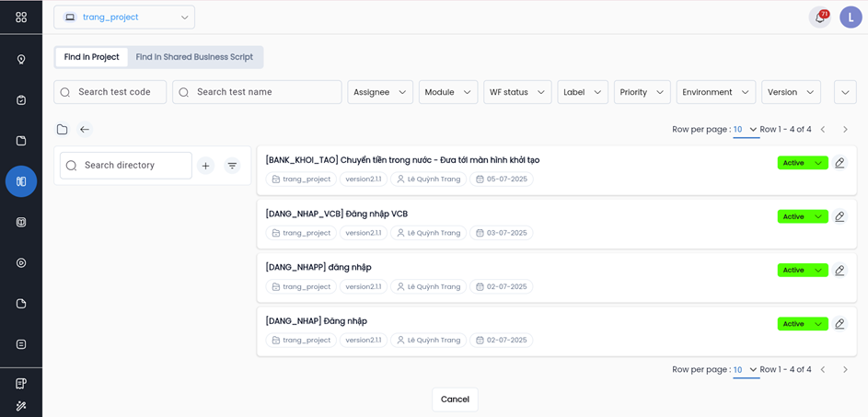The height and width of the screenshot is (417, 868).
Task: Select the Find in Project tab
Action: click(x=92, y=57)
